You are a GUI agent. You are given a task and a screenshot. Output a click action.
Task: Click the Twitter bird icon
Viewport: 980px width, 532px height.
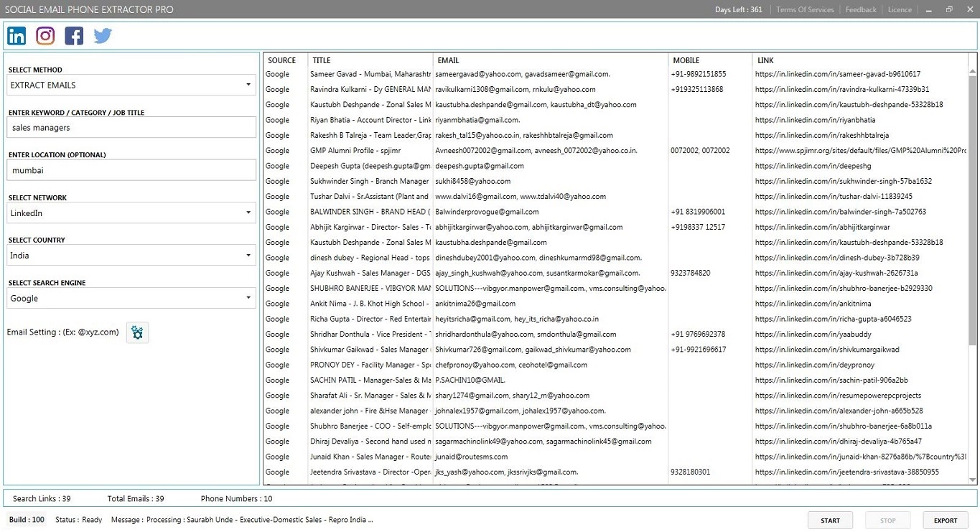point(103,36)
